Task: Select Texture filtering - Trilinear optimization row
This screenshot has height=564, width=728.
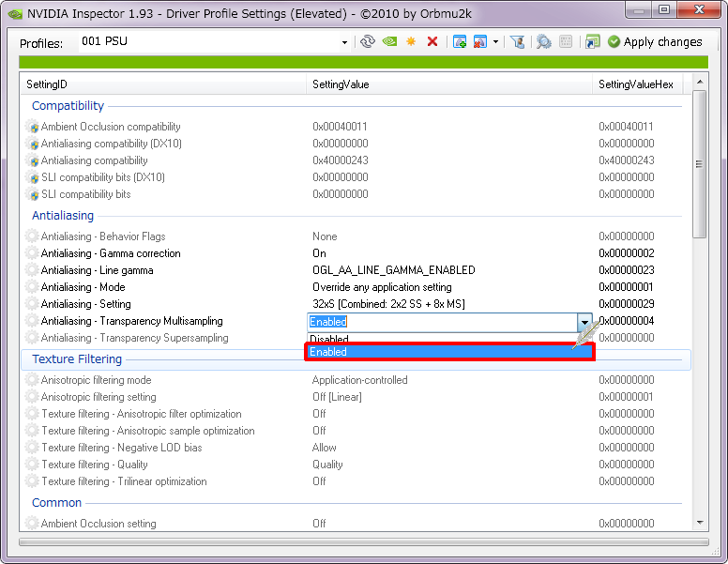Action: [x=124, y=481]
